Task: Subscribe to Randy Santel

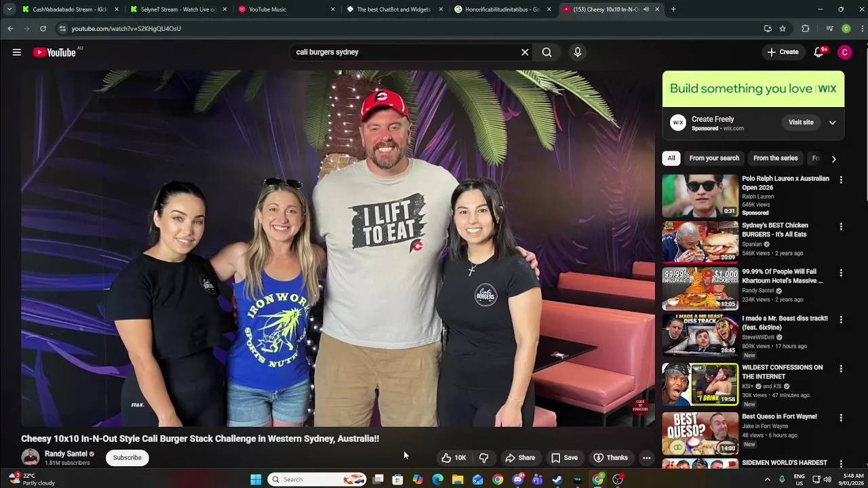Action: click(x=127, y=457)
